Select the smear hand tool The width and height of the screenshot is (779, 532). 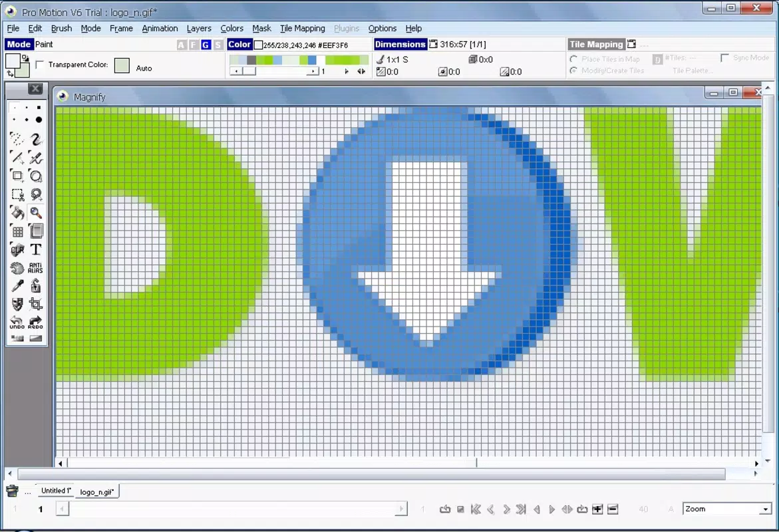click(x=17, y=268)
